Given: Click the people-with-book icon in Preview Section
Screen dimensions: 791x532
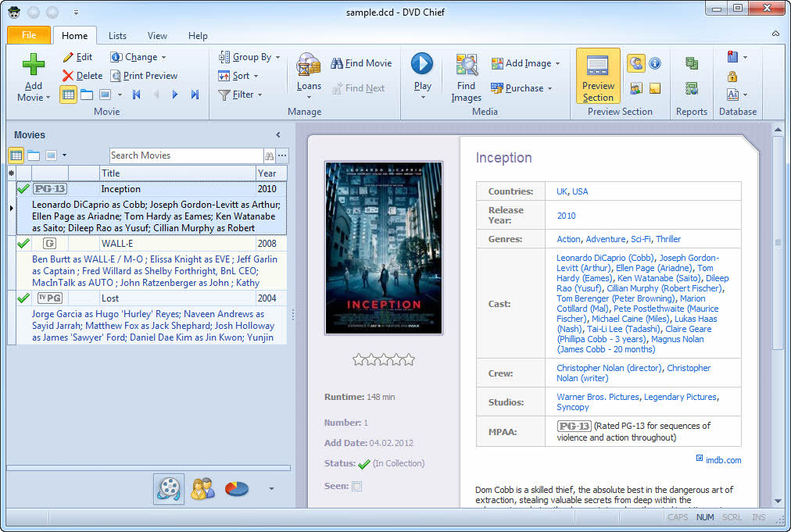Looking at the screenshot, I should coord(635,89).
